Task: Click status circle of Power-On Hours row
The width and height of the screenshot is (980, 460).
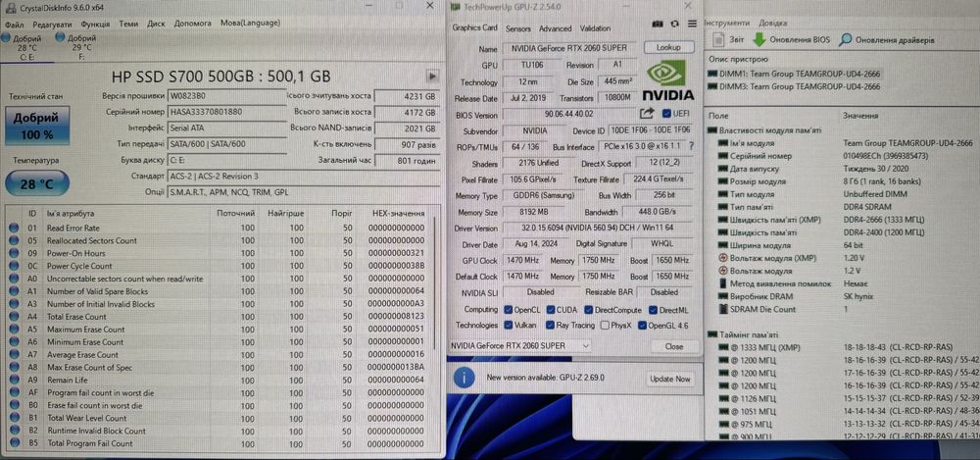Action: [14, 253]
